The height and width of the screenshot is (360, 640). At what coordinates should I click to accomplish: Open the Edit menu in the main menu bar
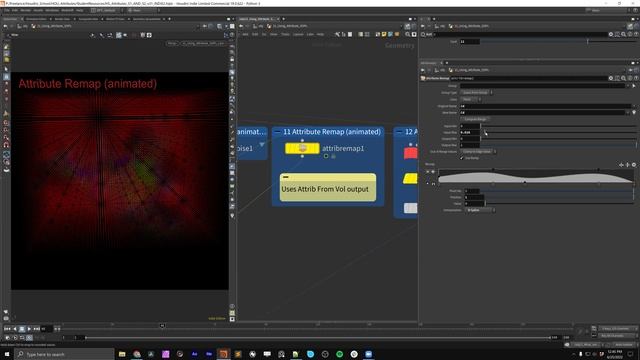click(15, 10)
